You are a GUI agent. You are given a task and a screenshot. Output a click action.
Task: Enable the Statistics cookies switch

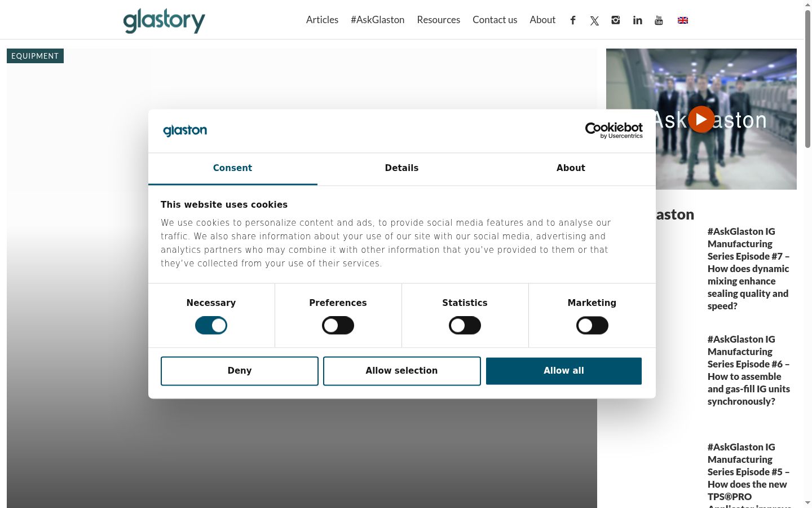pyautogui.click(x=465, y=325)
